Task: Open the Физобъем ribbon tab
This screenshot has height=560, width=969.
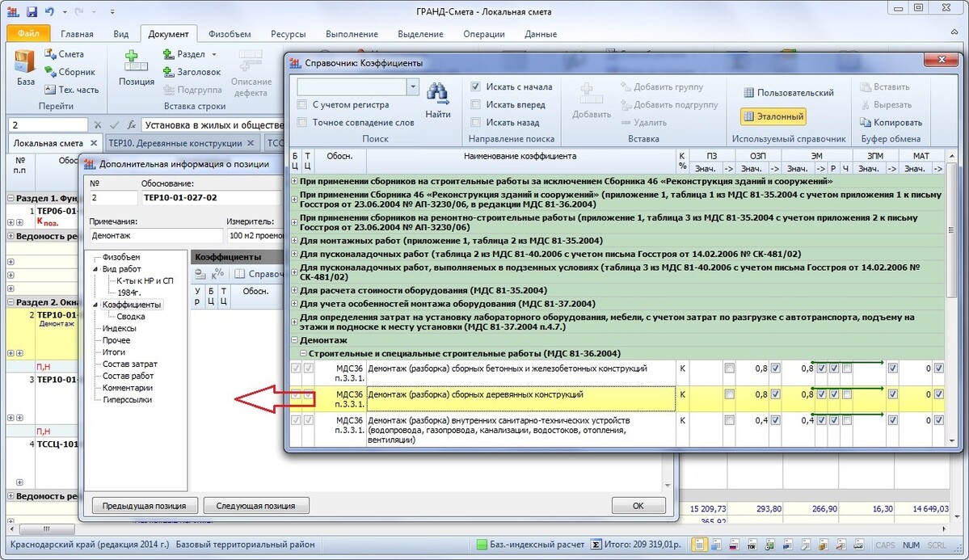Action: point(230,34)
